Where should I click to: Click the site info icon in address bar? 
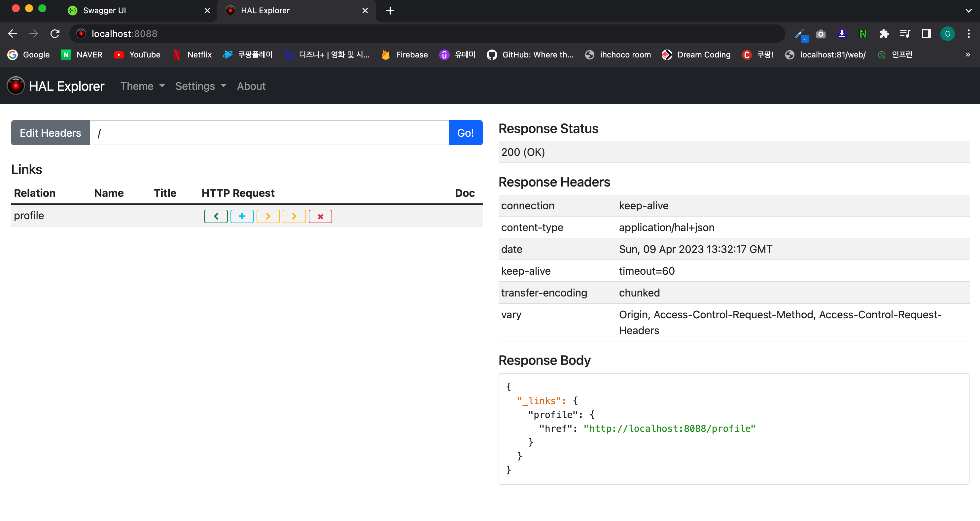81,34
